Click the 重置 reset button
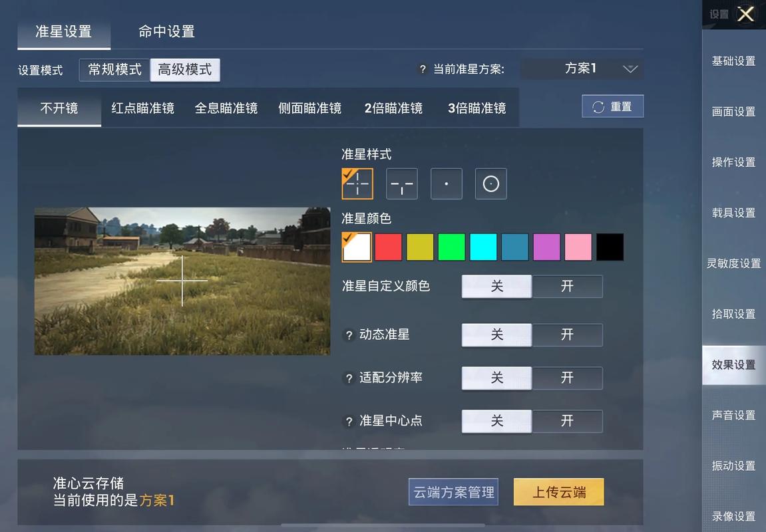Screen dimensions: 766x532 (x=612, y=106)
